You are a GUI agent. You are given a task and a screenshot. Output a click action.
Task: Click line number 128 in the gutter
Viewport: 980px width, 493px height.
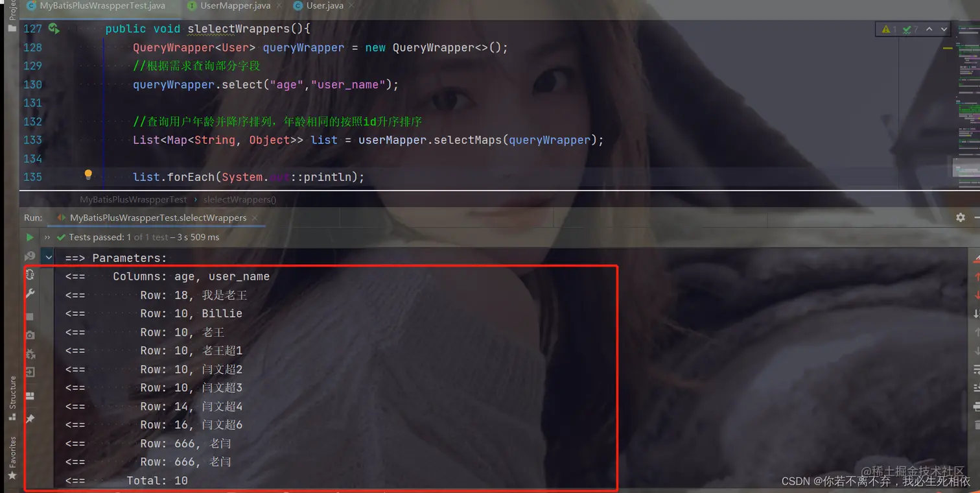pyautogui.click(x=32, y=47)
